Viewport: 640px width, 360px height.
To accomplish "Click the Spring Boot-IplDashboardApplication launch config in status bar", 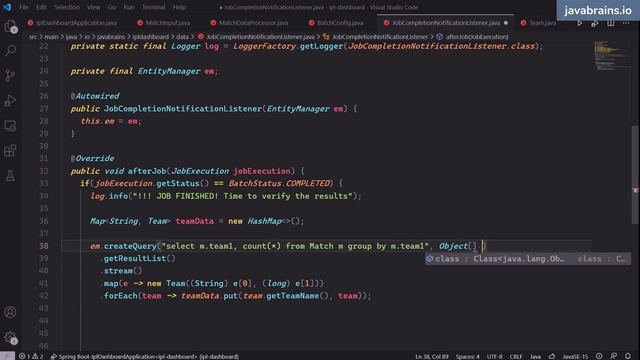I will coord(144,356).
